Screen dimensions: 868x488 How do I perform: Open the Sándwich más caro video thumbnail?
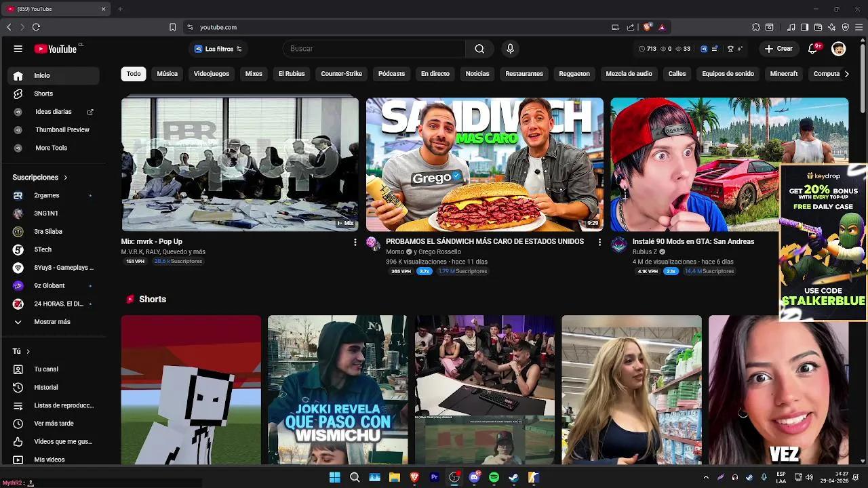click(485, 165)
